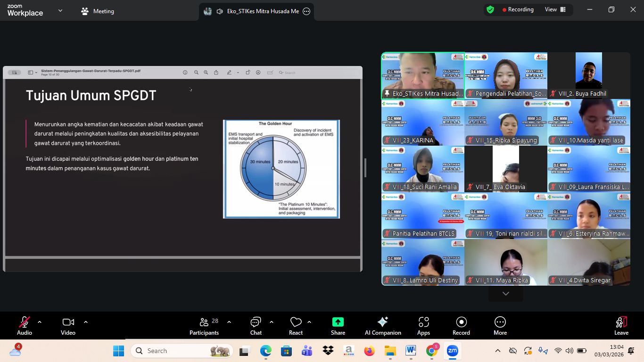
Task: Open the Chat panel
Action: [256, 326]
